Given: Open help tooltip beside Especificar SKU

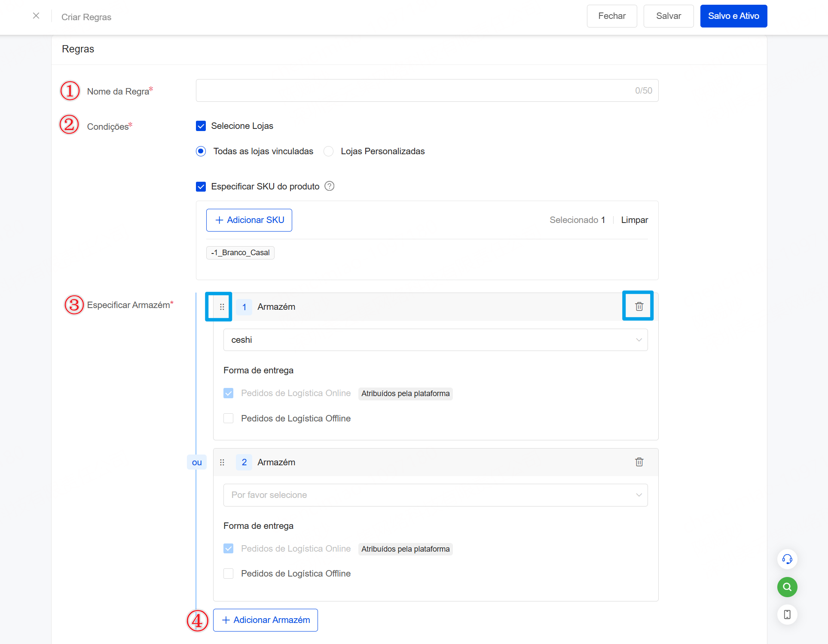Looking at the screenshot, I should point(329,186).
